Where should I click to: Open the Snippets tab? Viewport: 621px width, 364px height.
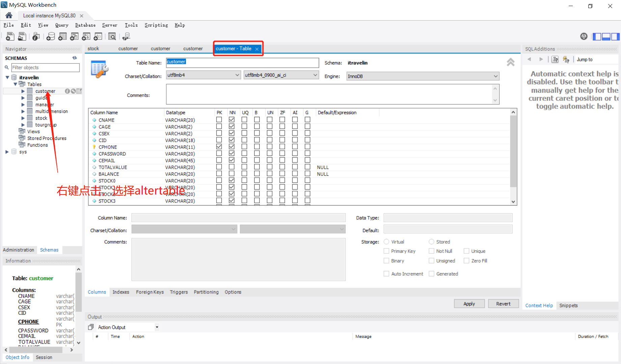click(x=568, y=305)
